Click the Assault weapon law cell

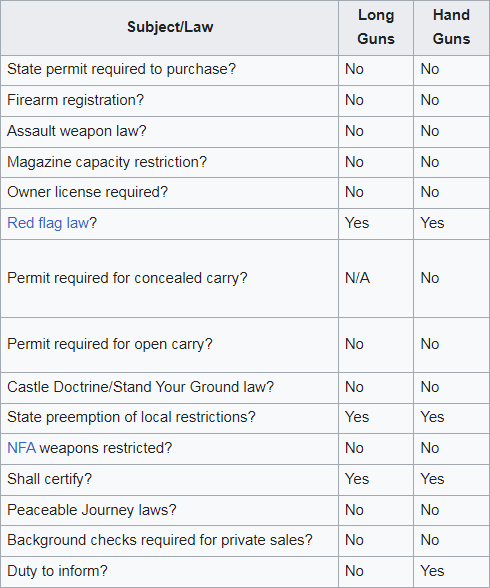click(170, 132)
